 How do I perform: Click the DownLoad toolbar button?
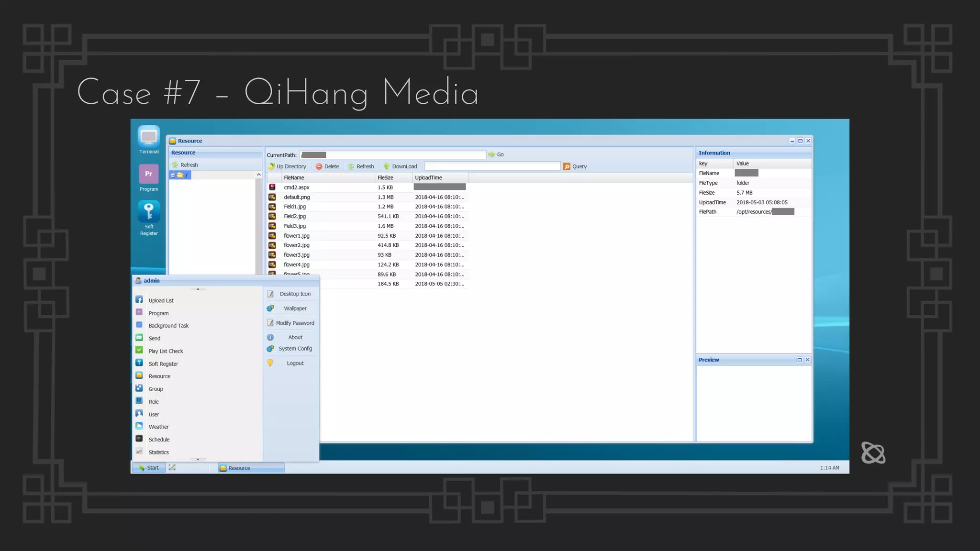pos(400,166)
